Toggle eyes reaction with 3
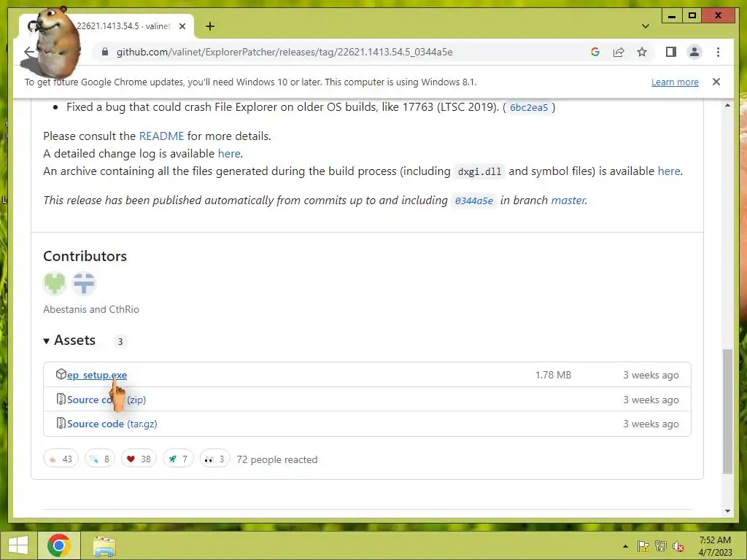Screen dimensions: 747x560 pos(215,459)
